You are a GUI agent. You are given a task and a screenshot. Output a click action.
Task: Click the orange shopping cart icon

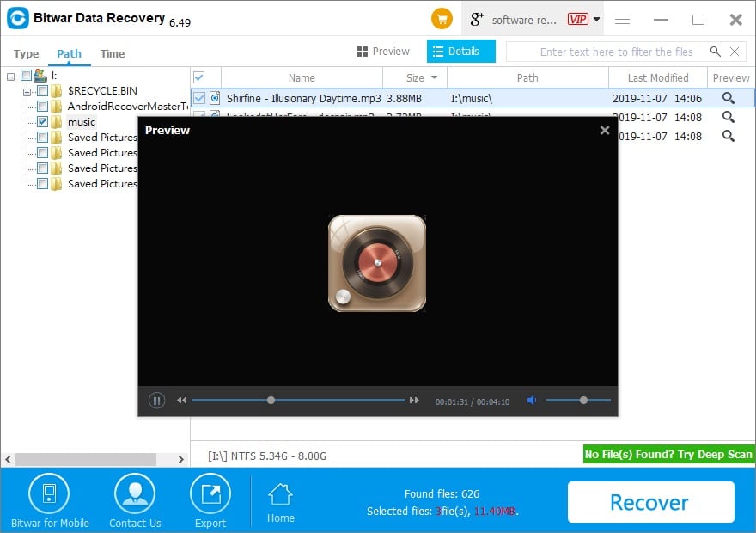point(442,19)
